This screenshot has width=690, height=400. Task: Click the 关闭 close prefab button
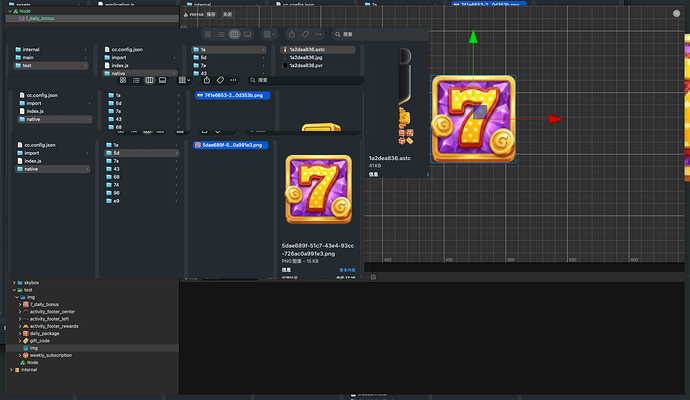(x=227, y=15)
